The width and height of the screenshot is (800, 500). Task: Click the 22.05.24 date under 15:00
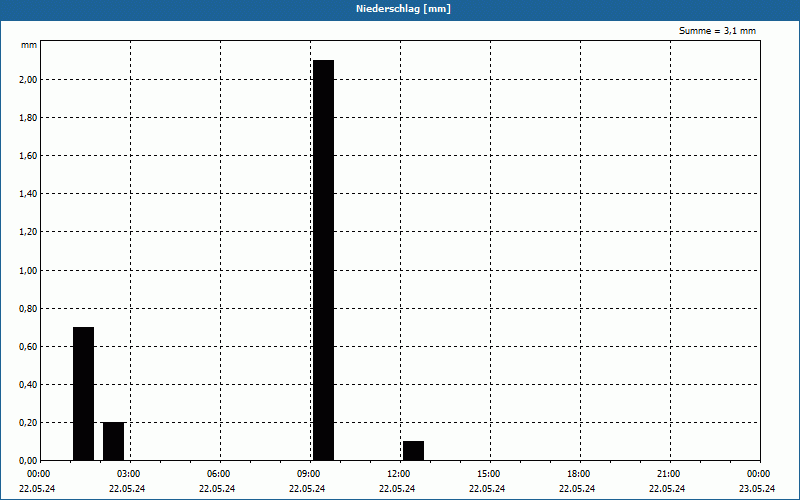pyautogui.click(x=487, y=489)
